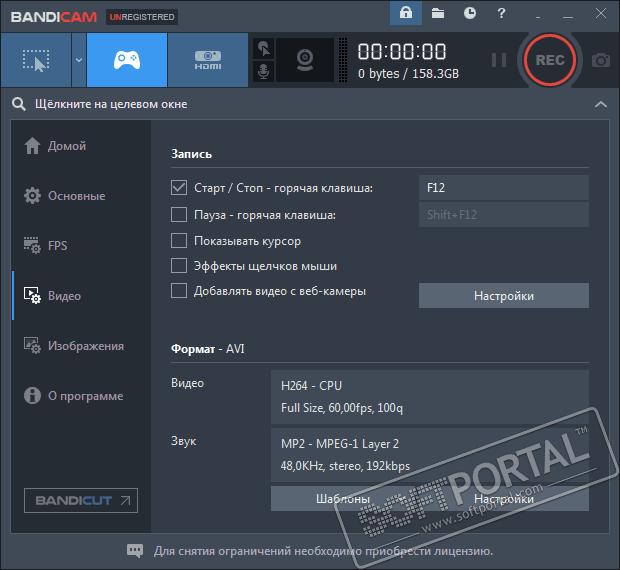Click the license purchase notice message
This screenshot has height=570, width=620.
(323, 551)
